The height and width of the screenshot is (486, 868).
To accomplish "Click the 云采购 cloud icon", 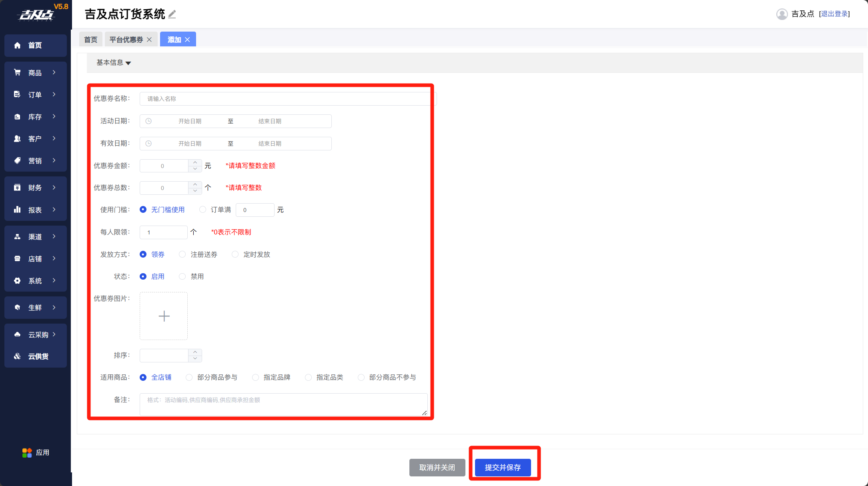I will pos(17,334).
